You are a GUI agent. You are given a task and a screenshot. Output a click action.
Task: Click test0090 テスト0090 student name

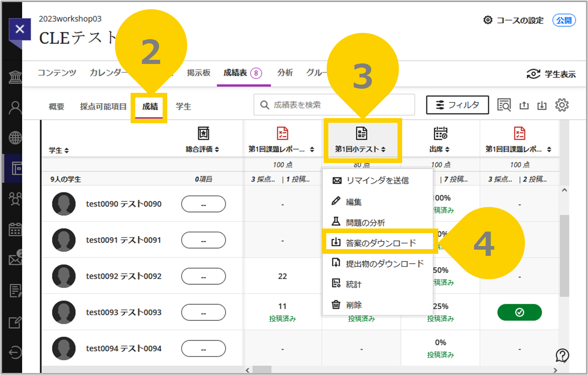[x=124, y=204]
